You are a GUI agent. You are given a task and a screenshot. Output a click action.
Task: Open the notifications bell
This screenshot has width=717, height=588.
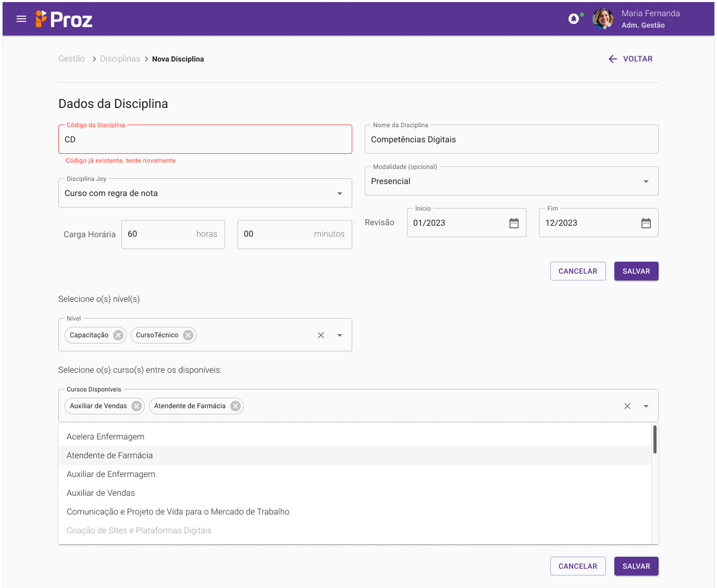574,19
